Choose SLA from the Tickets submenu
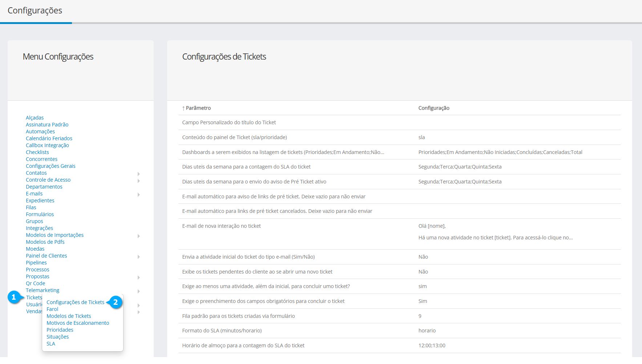Viewport: 642px width, 364px height. tap(51, 344)
